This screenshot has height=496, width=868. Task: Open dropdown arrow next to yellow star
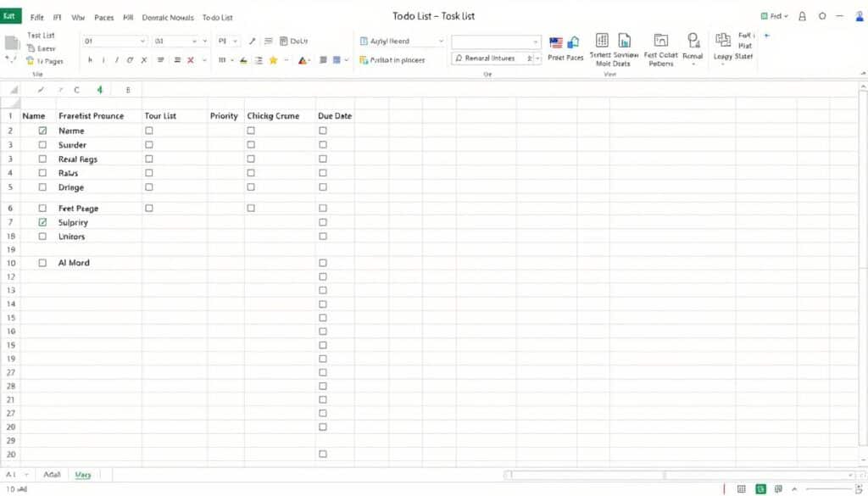(287, 60)
